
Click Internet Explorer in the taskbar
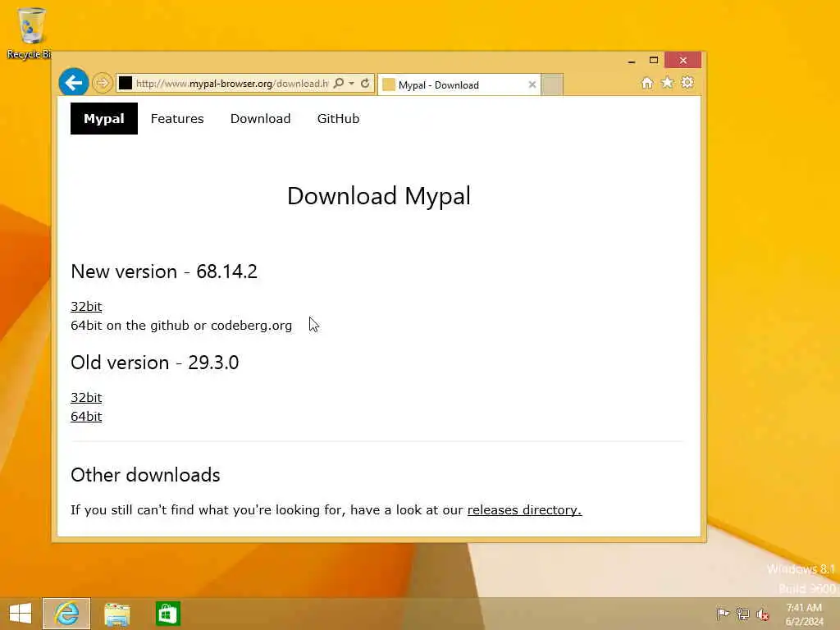[x=66, y=614]
